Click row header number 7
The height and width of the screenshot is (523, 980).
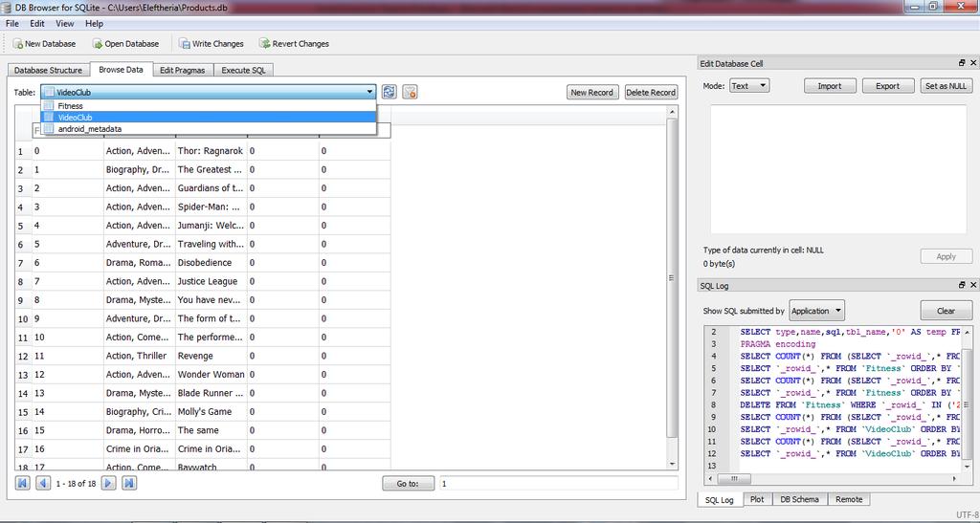21,263
